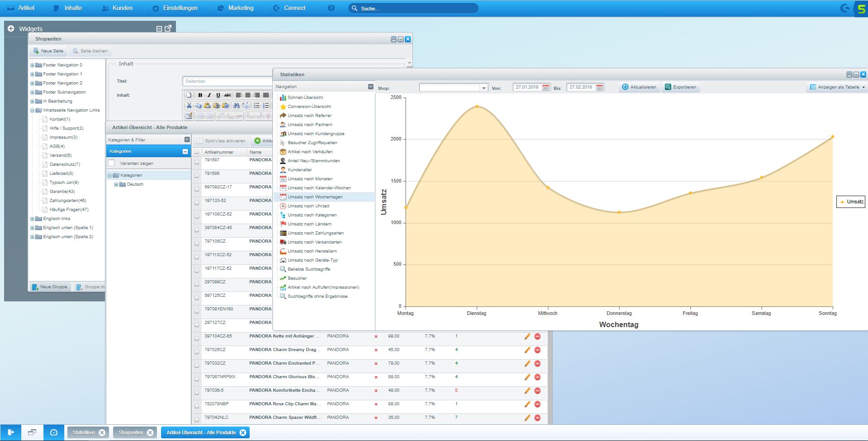Select checkbox for article 797036-5
Image resolution: width=868 pixels, height=441 pixels.
pos(197,393)
